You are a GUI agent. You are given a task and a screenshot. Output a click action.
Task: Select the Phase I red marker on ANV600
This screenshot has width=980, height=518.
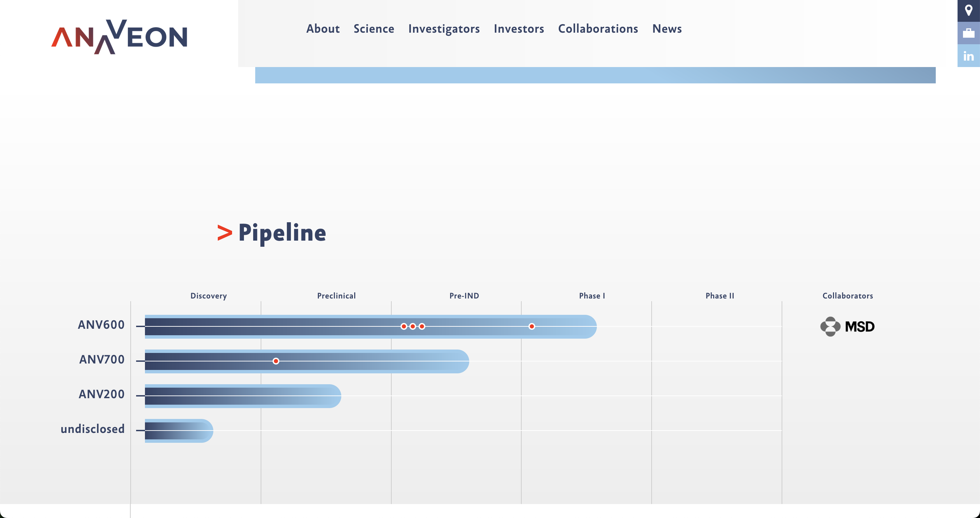pyautogui.click(x=532, y=326)
